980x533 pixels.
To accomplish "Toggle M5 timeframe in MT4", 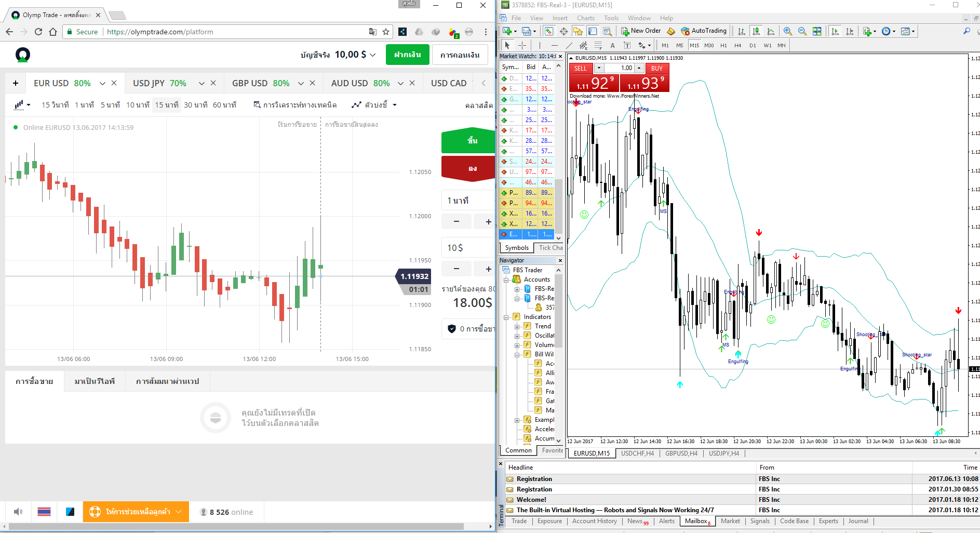I will pyautogui.click(x=680, y=45).
